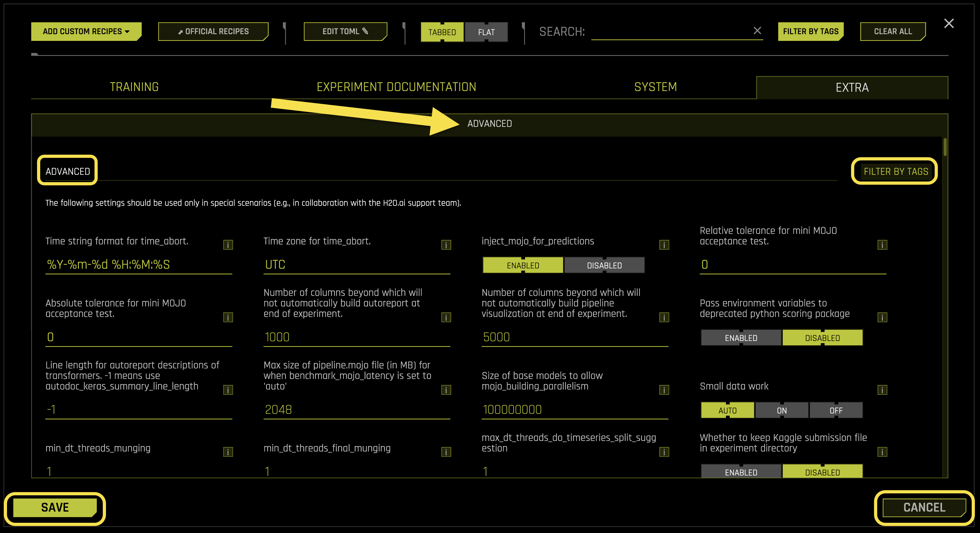The width and height of the screenshot is (980, 533).
Task: Expand the ADD CUSTOM RECIPES dropdown
Action: (x=86, y=31)
